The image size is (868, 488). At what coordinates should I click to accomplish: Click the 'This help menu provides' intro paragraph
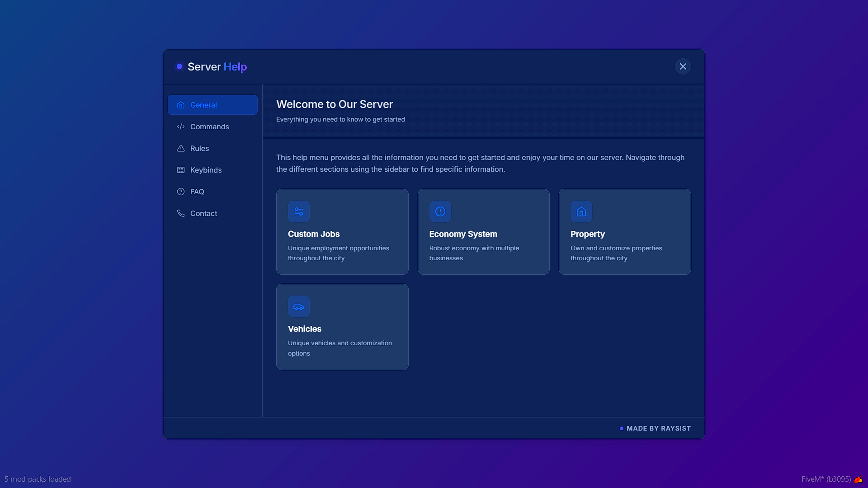(480, 163)
